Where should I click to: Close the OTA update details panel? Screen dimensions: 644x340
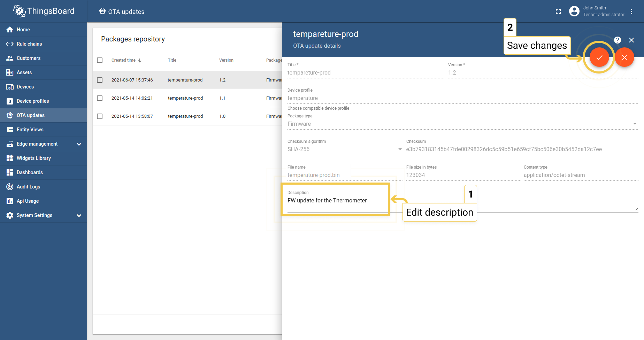pos(631,40)
